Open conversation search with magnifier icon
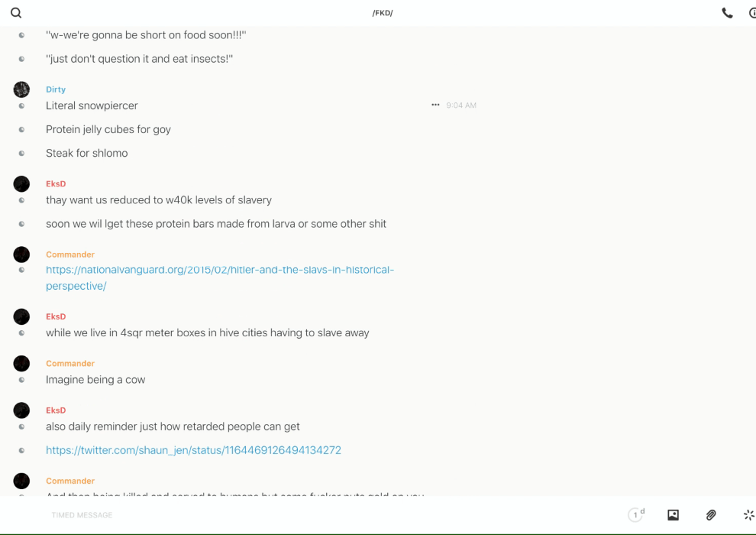The width and height of the screenshot is (756, 535). (16, 13)
